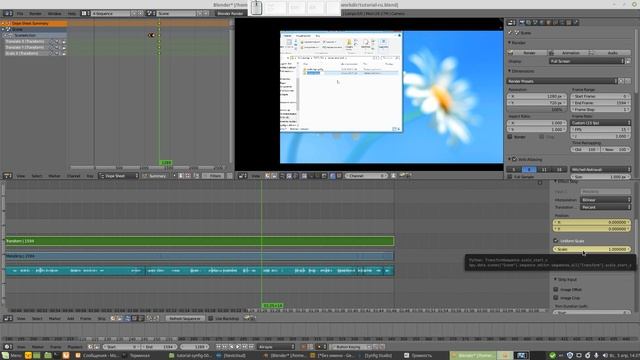Click the End Frame field in Frame Range
The height and width of the screenshot is (360, 640).
(x=600, y=103)
